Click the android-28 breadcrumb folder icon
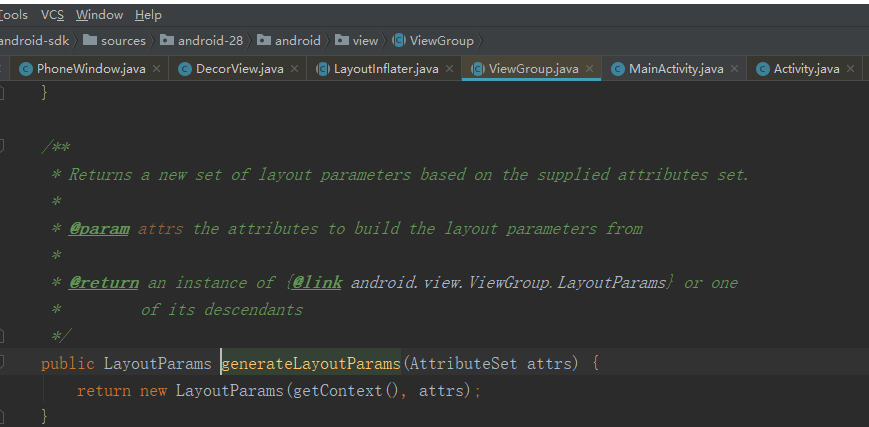 167,40
